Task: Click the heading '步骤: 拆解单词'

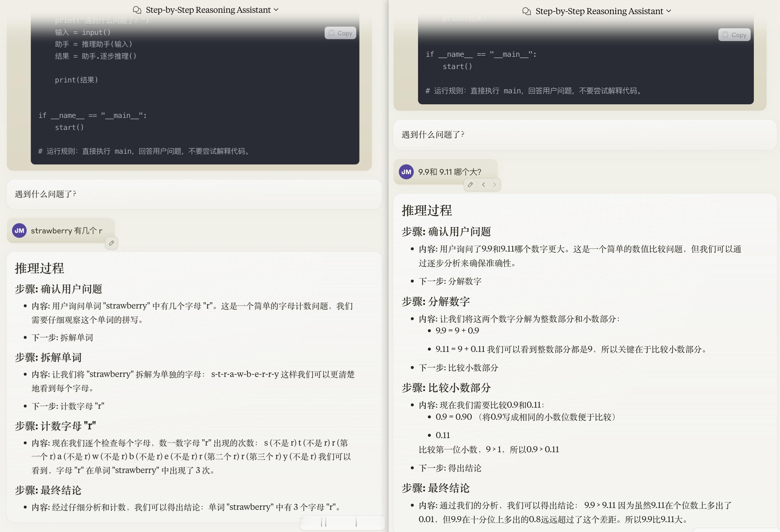Action: pos(48,357)
